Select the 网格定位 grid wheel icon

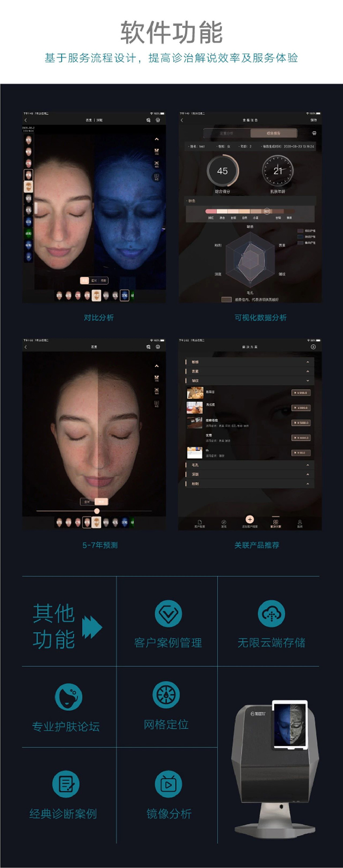coord(166,695)
